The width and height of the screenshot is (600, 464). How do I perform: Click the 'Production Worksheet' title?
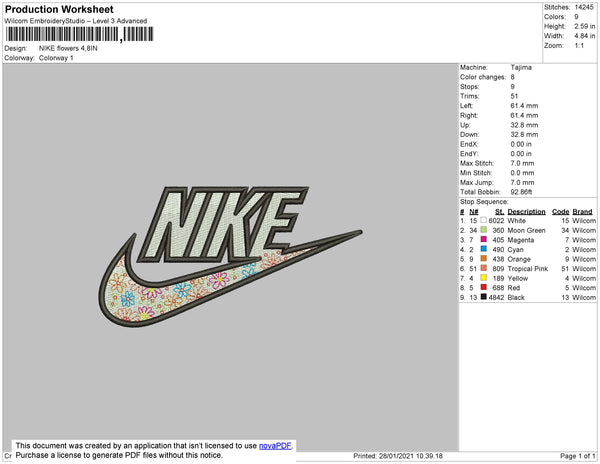click(x=59, y=10)
